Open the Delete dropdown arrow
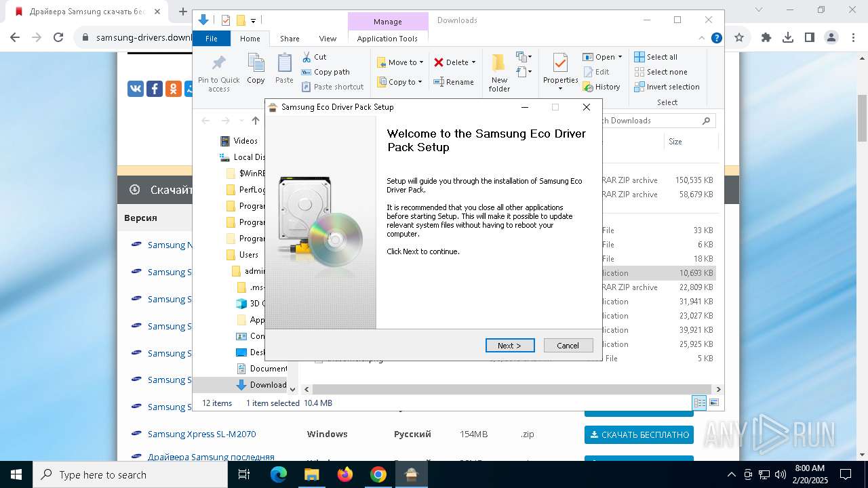Screen dimensions: 868x488 point(473,62)
